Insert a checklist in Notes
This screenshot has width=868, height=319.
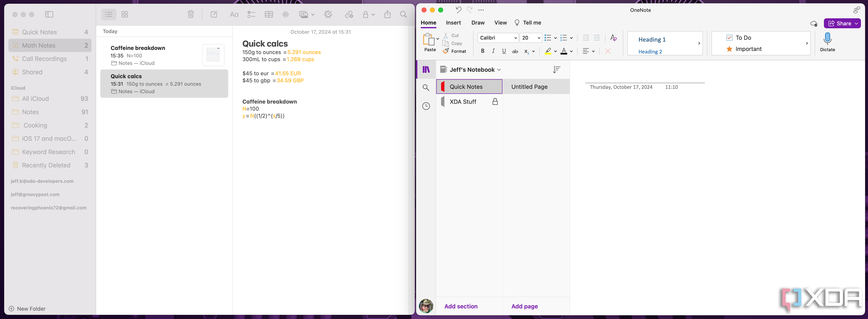(x=251, y=14)
